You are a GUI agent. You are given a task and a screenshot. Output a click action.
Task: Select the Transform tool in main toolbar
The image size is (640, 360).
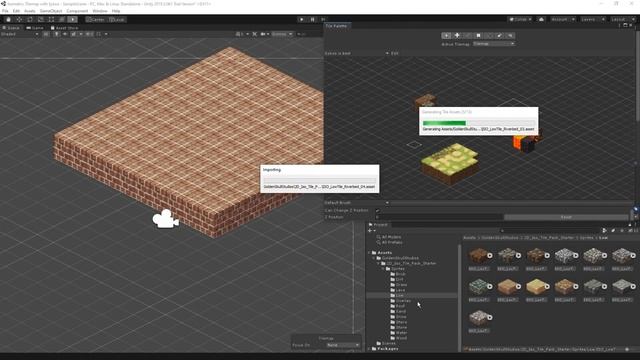pos(62,19)
